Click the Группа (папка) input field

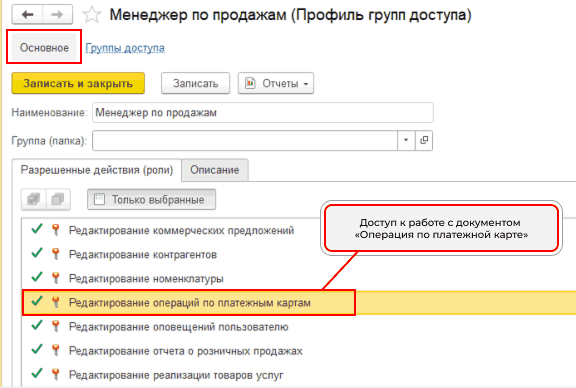click(245, 140)
